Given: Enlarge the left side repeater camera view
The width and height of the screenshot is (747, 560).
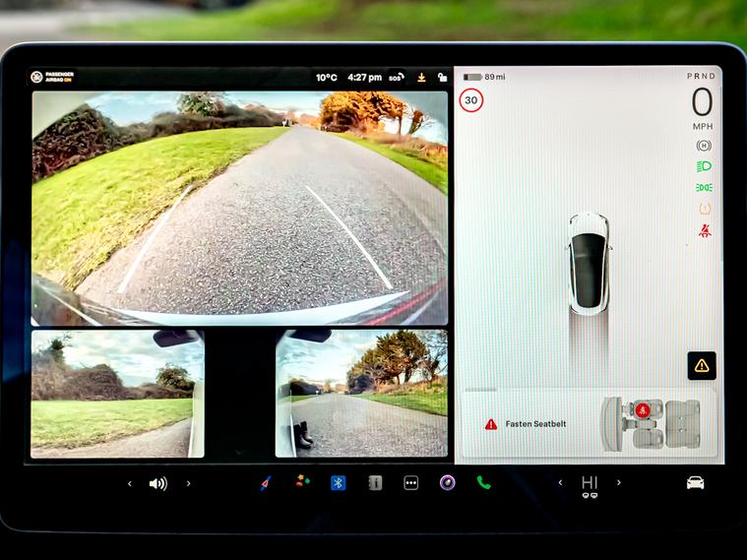Looking at the screenshot, I should [117, 394].
